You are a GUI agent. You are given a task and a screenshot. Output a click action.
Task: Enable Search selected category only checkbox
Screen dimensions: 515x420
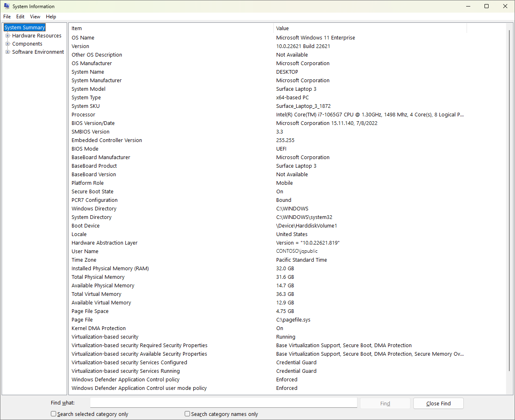point(53,414)
